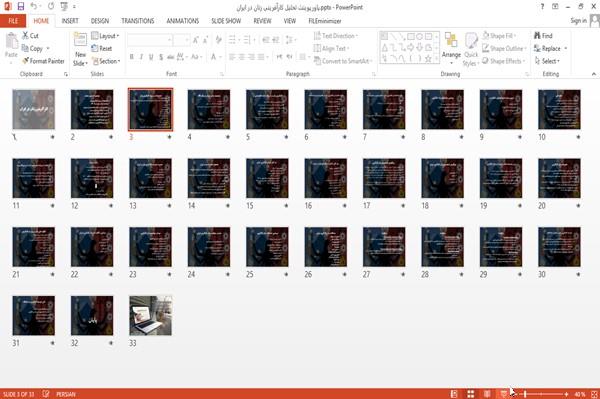This screenshot has width=600, height=399.
Task: Activate the Format Painter
Action: click(43, 61)
